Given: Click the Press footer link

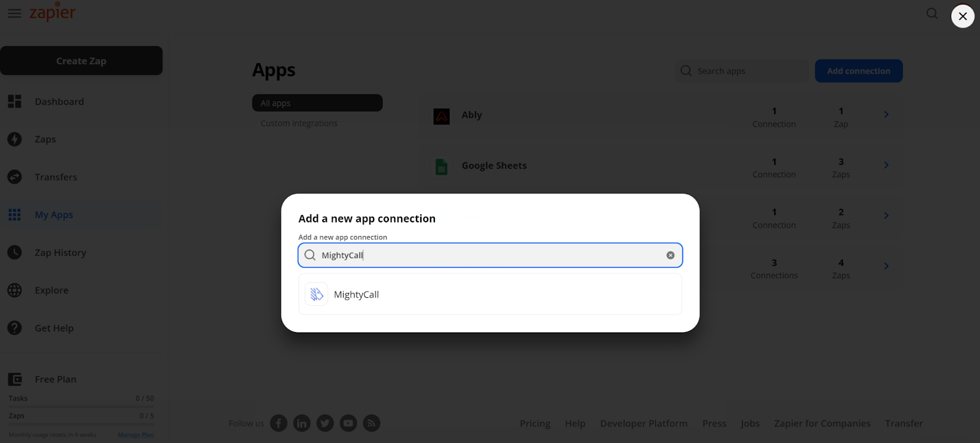Looking at the screenshot, I should click(714, 423).
